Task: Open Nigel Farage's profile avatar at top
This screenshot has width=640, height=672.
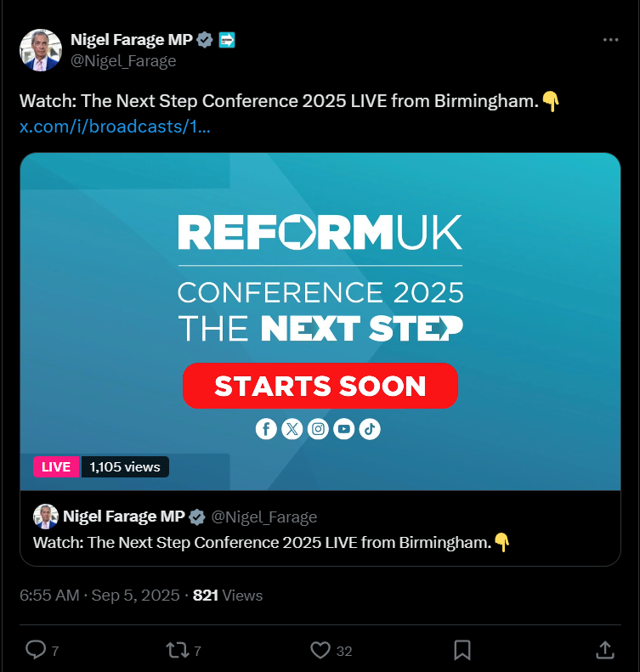Action: click(41, 50)
